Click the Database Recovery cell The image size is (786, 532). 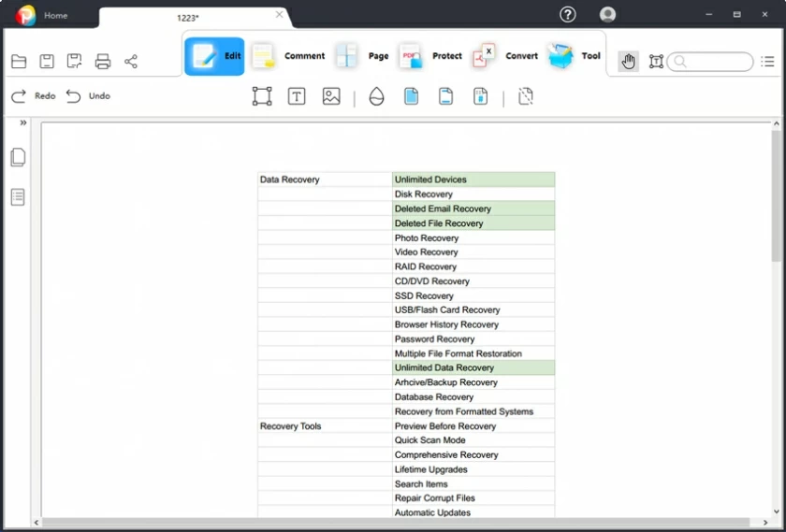tap(473, 396)
